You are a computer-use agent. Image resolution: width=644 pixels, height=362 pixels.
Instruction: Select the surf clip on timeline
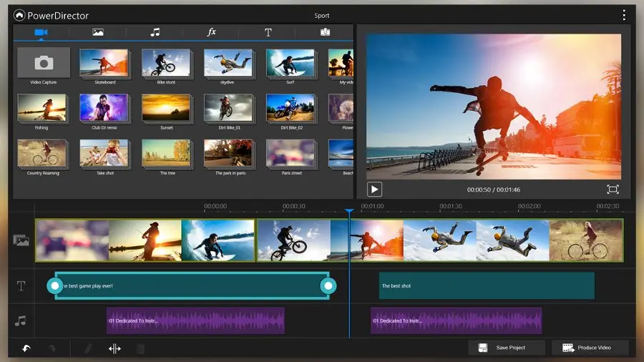[x=218, y=240]
